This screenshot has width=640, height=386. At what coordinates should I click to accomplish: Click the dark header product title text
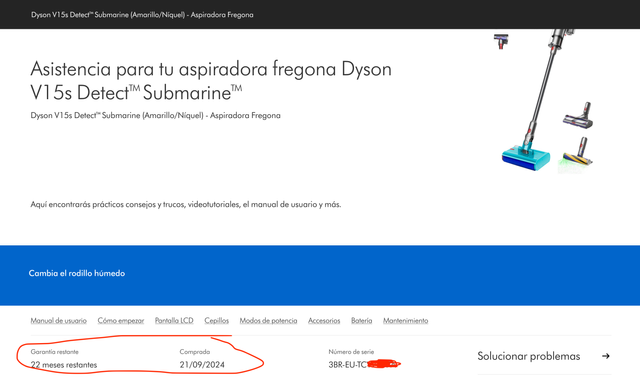click(x=142, y=15)
